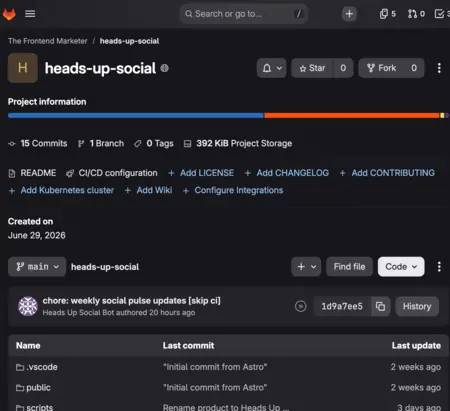Open the weekly social pulse updates commit
The image size is (450, 411).
(131, 301)
